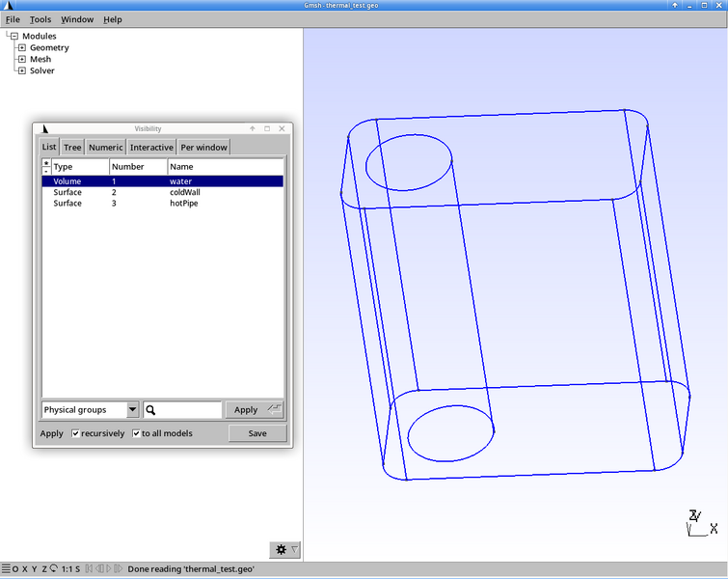Select the List tab
The image size is (728, 579).
click(49, 147)
